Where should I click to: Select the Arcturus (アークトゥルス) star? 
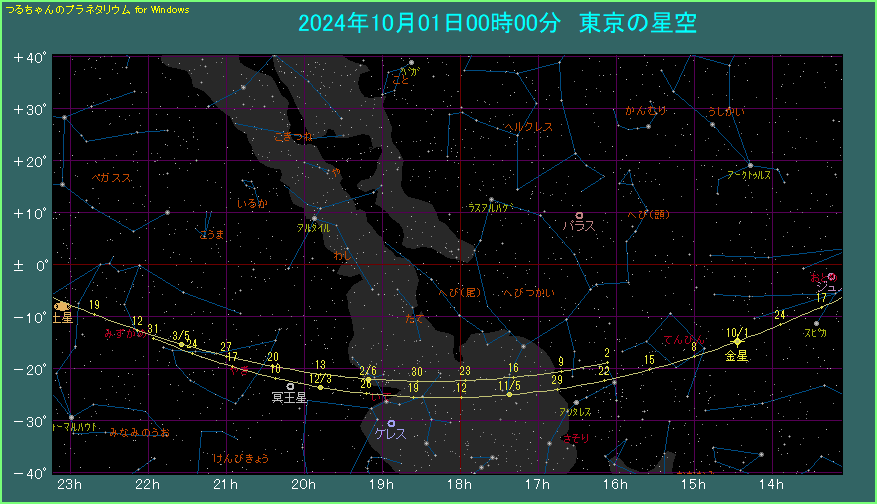point(750,165)
